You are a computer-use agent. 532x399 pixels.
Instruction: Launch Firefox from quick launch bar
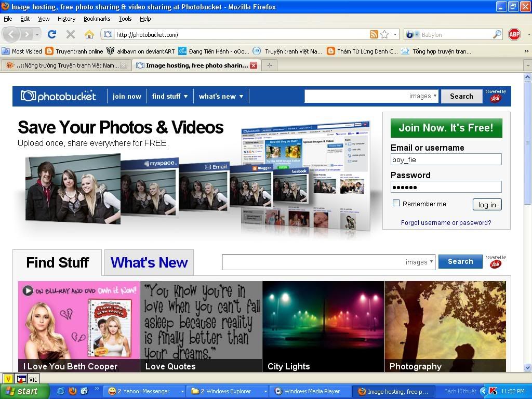(73, 391)
